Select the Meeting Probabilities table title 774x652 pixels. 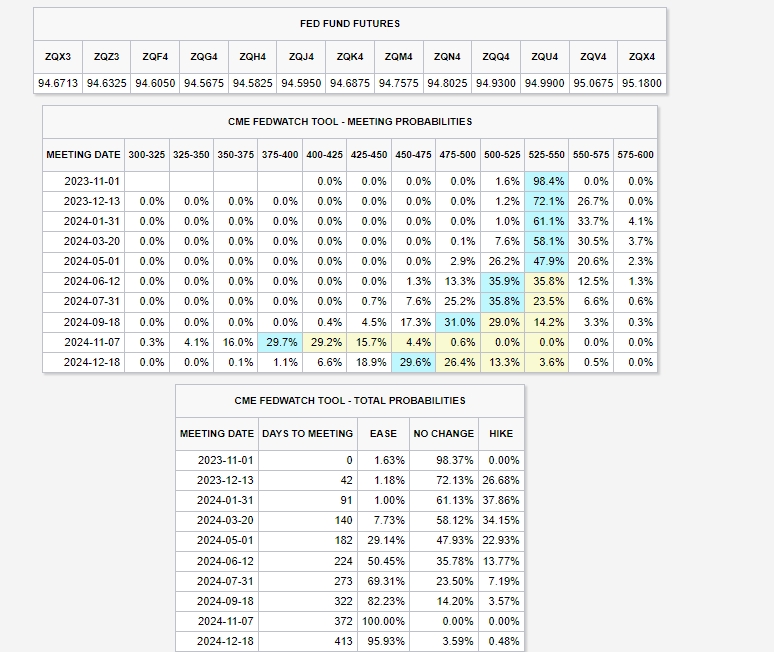pos(350,121)
